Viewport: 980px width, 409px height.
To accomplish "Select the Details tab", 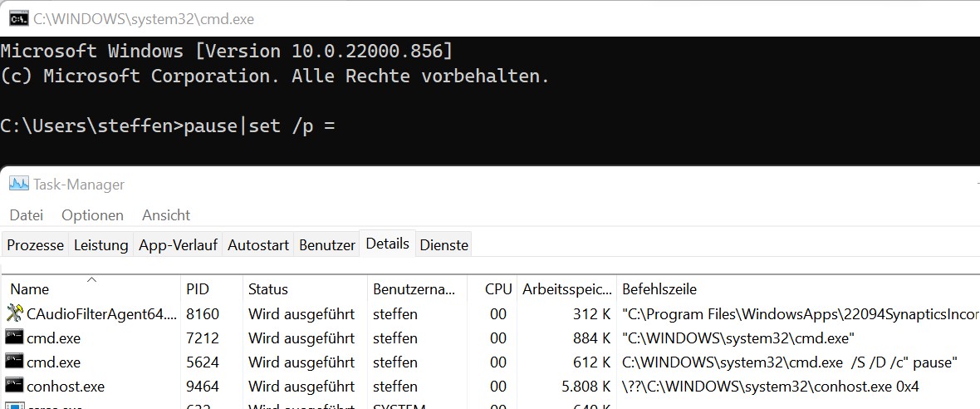I will coord(388,244).
